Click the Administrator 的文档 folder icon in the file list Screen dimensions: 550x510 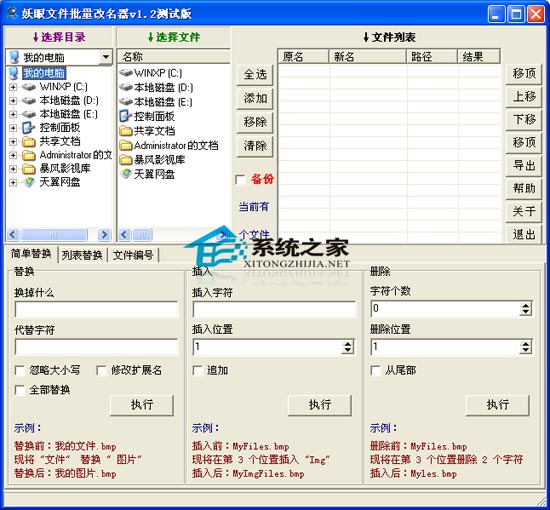click(x=126, y=145)
